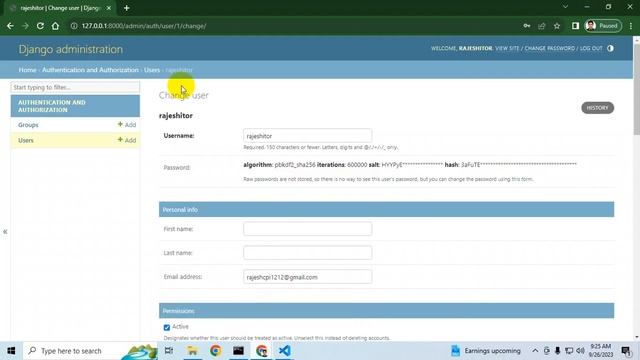Image resolution: width=640 pixels, height=360 pixels.
Task: Open the browser side panel icon
Action: pos(575,26)
